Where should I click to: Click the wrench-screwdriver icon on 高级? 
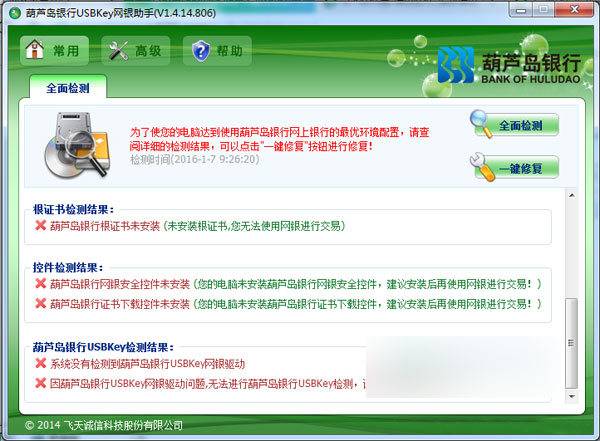coord(118,51)
